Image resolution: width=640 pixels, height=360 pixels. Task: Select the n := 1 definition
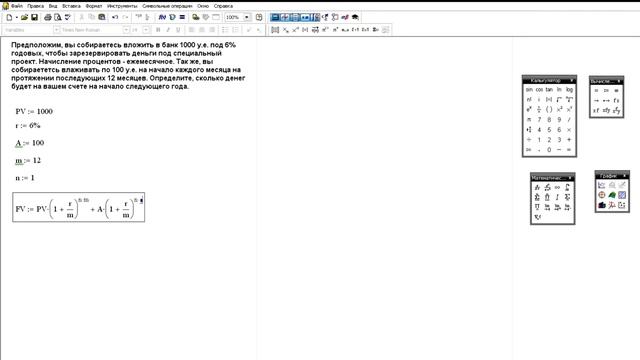(25, 178)
